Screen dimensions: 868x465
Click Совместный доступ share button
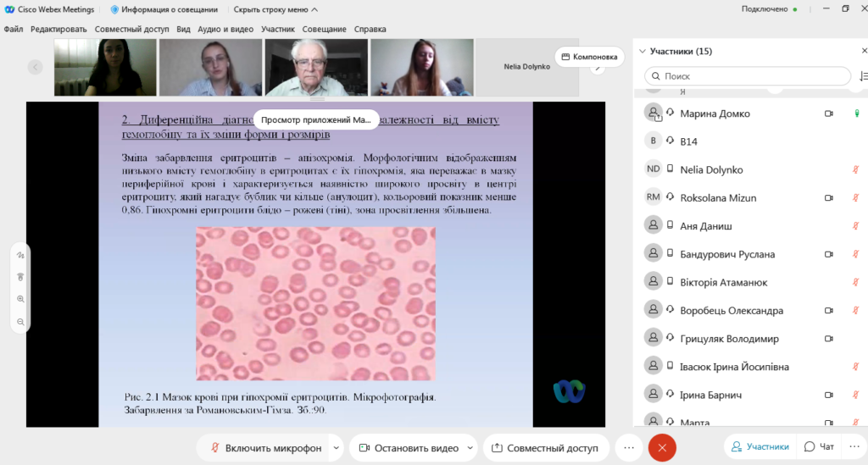(x=546, y=448)
